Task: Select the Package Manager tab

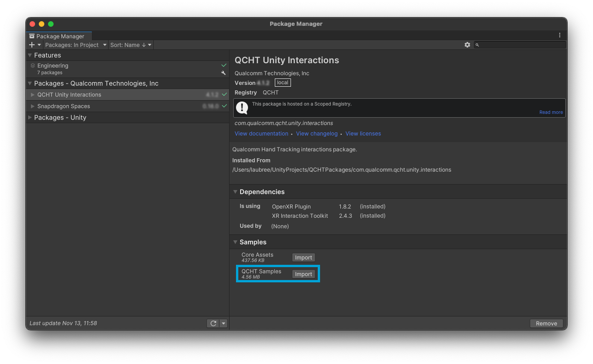Action: pyautogui.click(x=60, y=36)
